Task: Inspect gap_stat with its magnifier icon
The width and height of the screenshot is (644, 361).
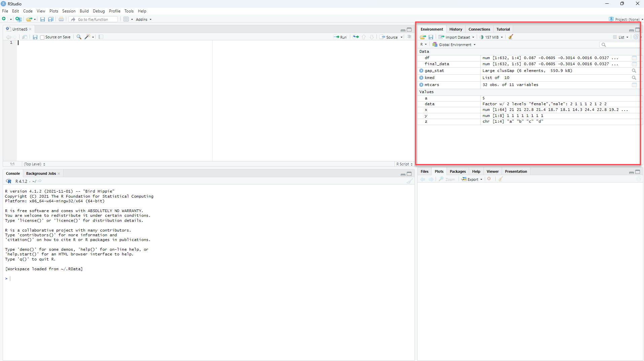Action: (x=634, y=71)
